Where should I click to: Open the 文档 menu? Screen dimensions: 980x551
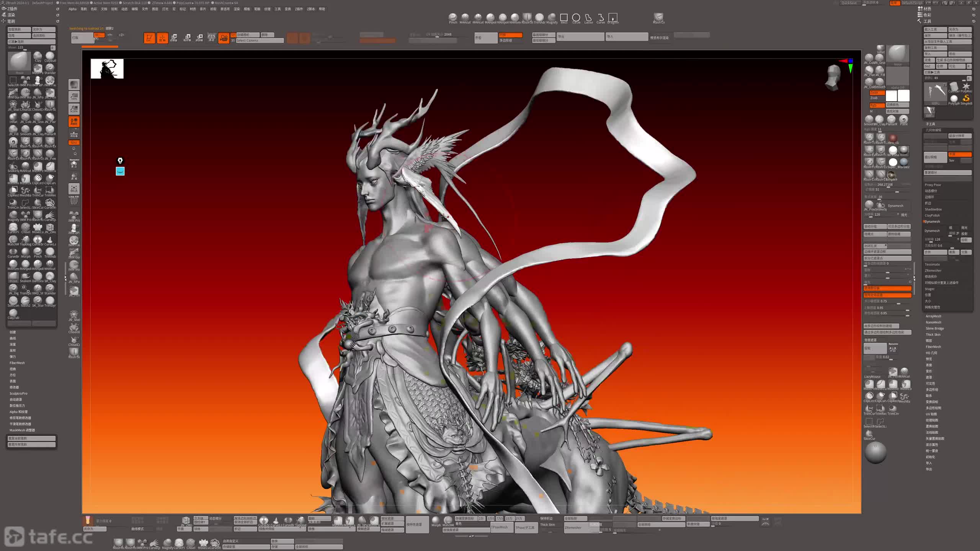[104, 9]
